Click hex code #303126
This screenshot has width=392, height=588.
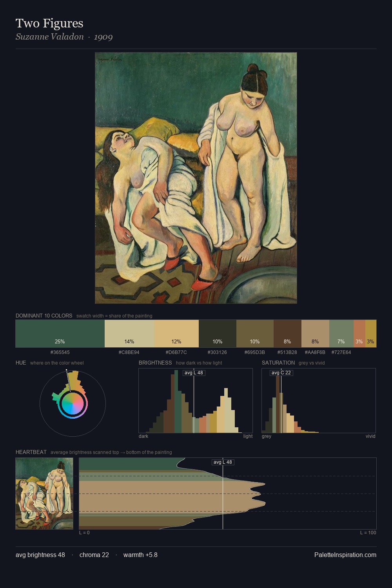tap(217, 352)
